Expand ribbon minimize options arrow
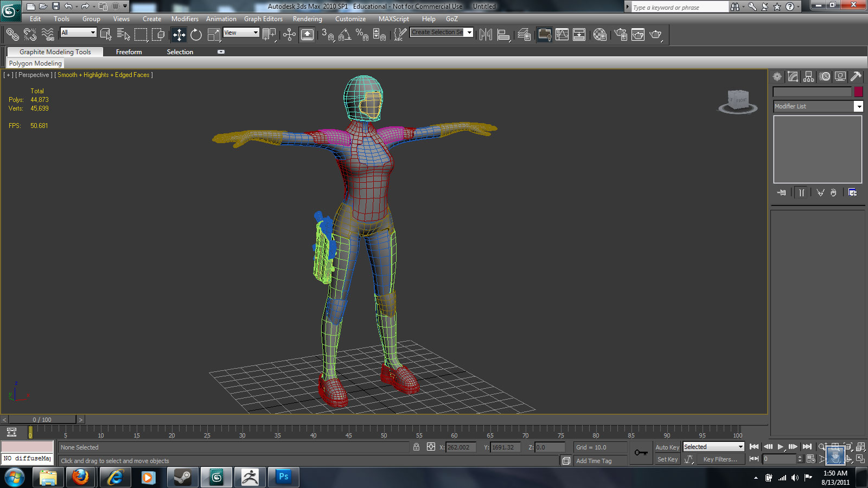 (221, 52)
